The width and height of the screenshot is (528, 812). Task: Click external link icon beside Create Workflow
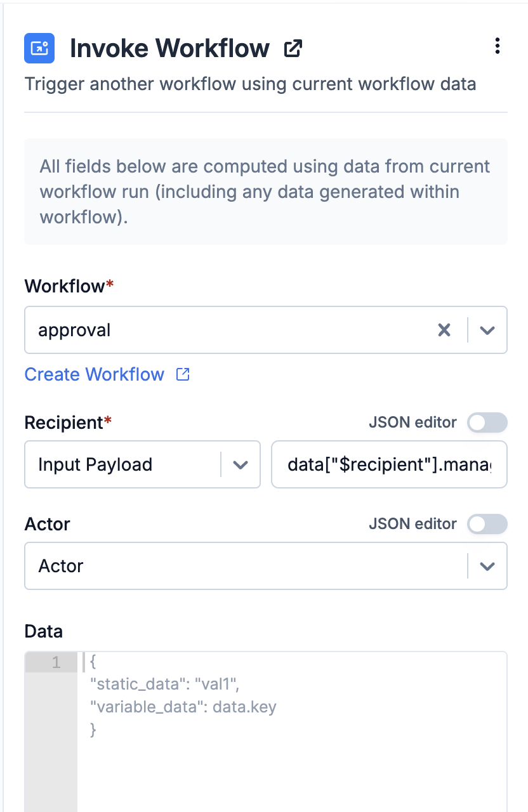[183, 374]
